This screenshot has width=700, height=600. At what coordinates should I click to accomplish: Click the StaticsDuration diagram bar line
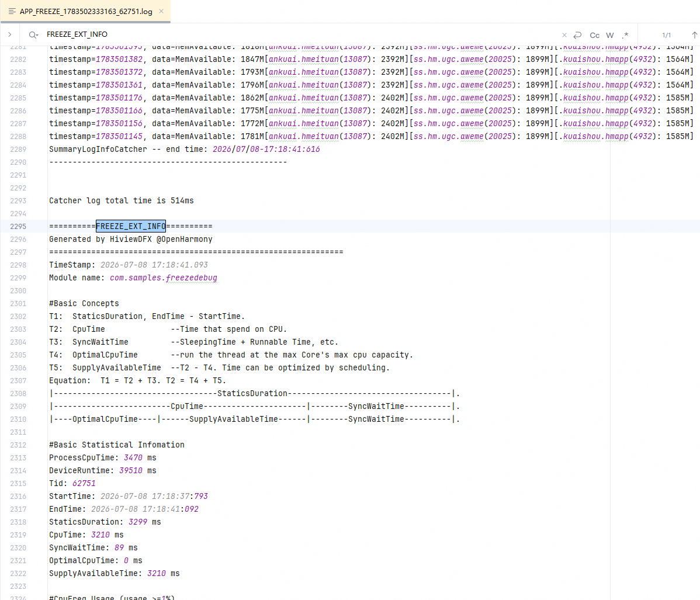[x=254, y=394]
